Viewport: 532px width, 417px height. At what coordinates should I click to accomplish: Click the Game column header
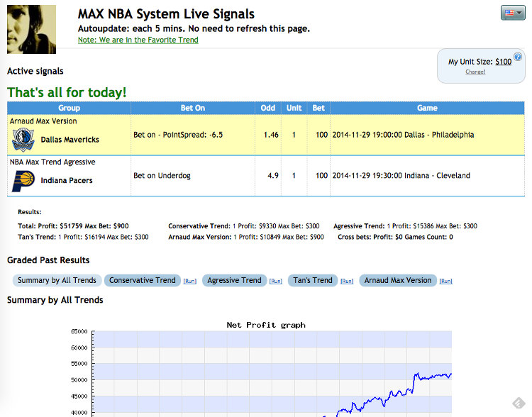[427, 108]
